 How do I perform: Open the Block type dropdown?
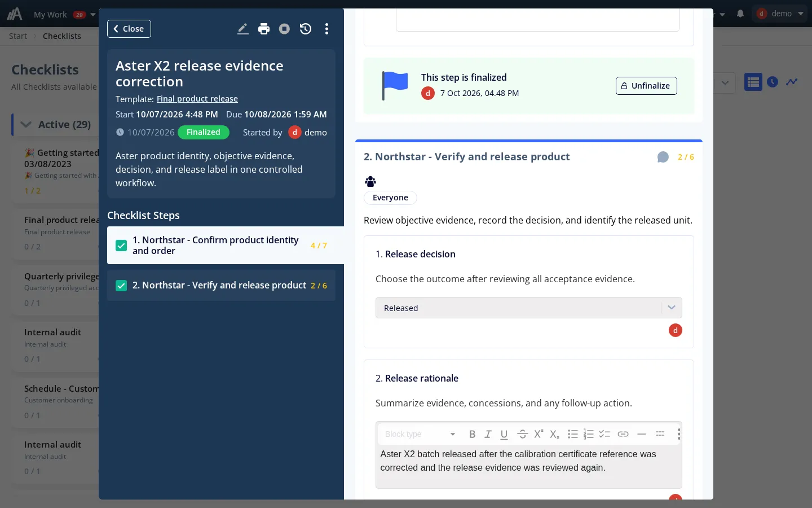(420, 434)
